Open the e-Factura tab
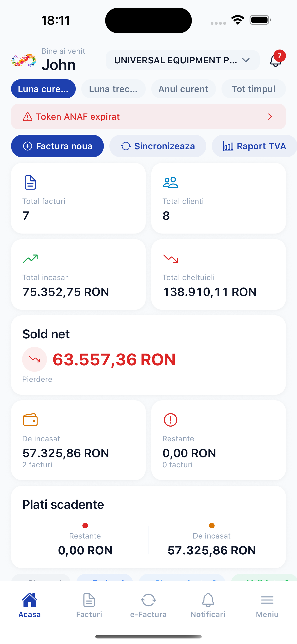 pyautogui.click(x=148, y=605)
